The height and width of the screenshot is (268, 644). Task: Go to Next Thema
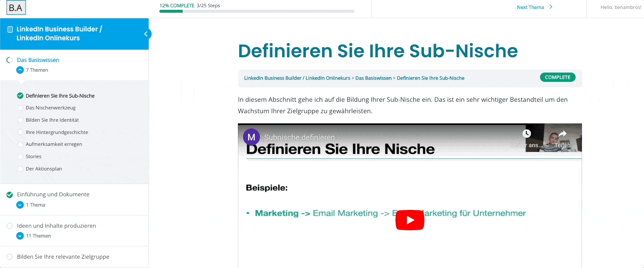click(x=531, y=7)
